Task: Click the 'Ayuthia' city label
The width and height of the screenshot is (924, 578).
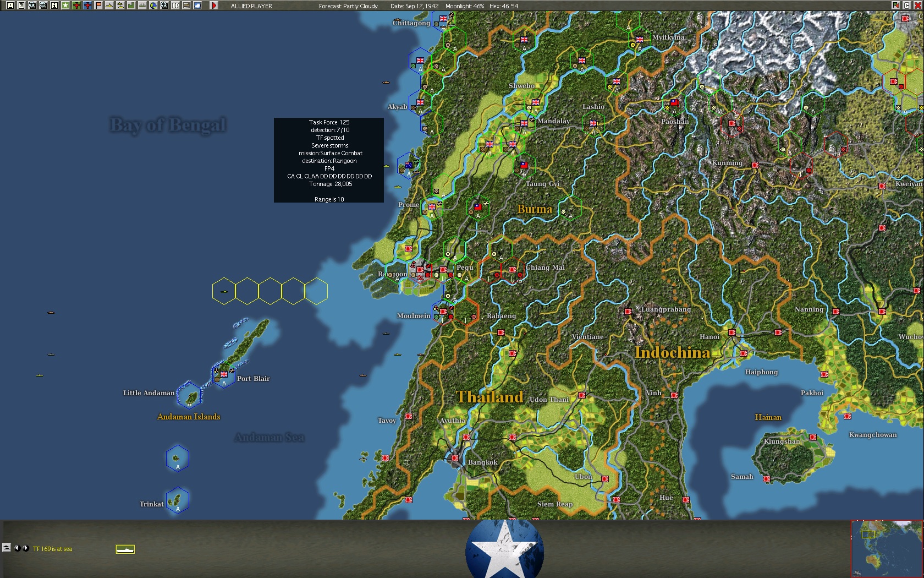Action: tap(453, 421)
